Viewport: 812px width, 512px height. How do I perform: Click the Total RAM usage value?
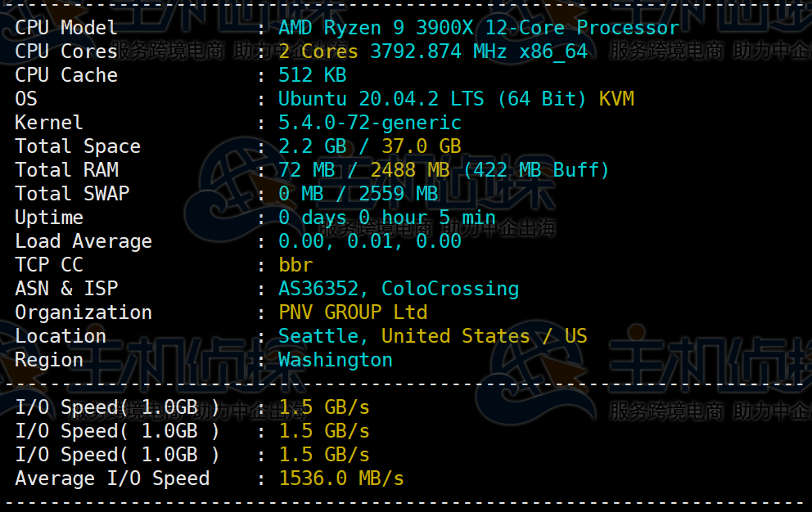(x=442, y=169)
